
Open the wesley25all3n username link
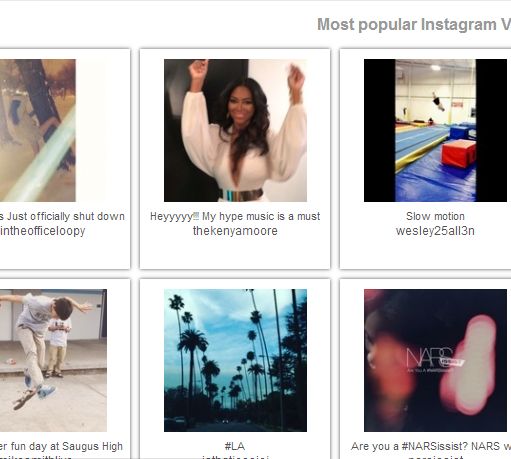[435, 231]
